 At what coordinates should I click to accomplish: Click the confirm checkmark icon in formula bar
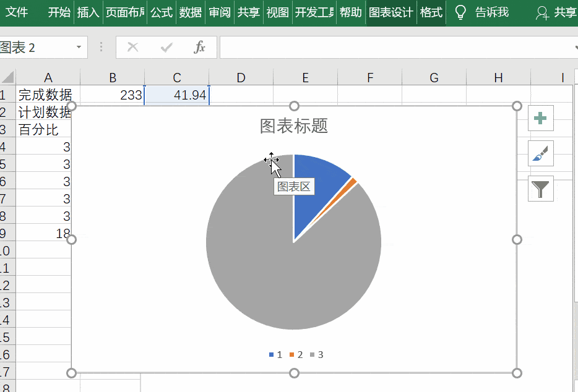(x=166, y=47)
